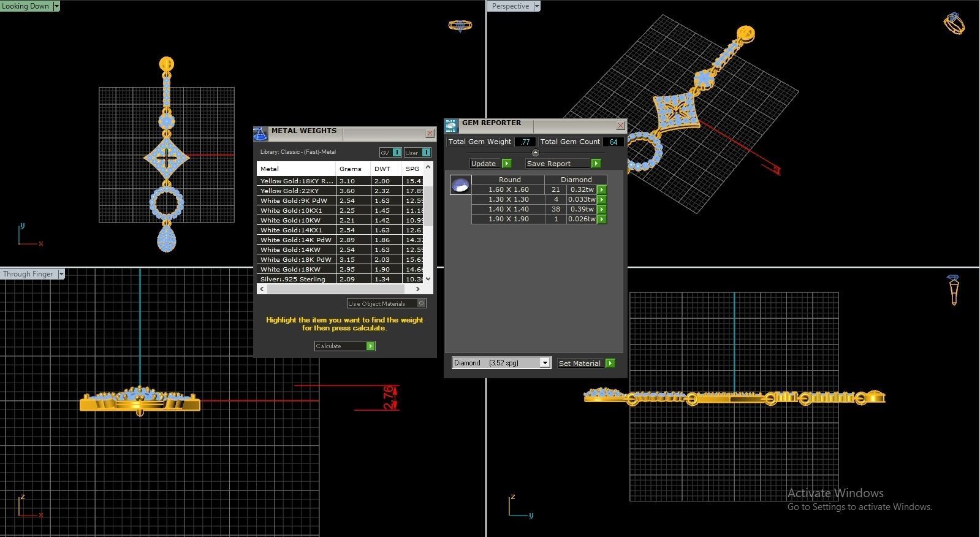Open the Diamond (3.52 spg) material dropdown
The height and width of the screenshot is (537, 980).
coord(544,363)
